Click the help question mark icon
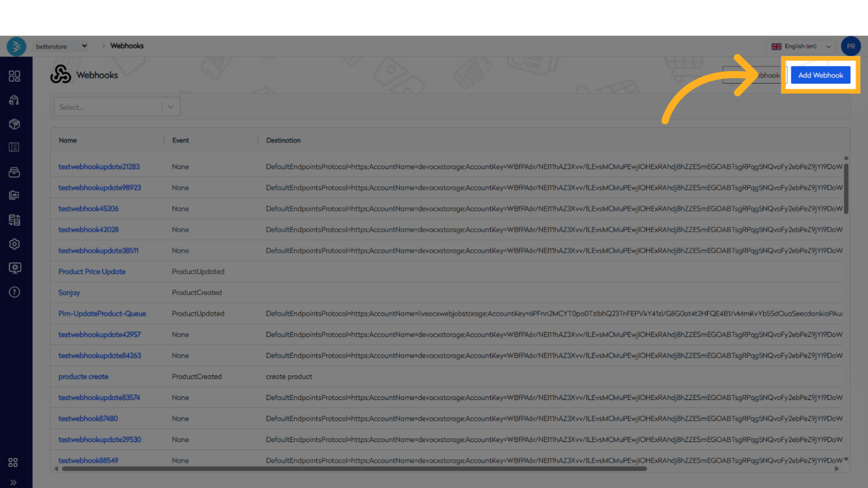The height and width of the screenshot is (488, 868). pyautogui.click(x=14, y=292)
